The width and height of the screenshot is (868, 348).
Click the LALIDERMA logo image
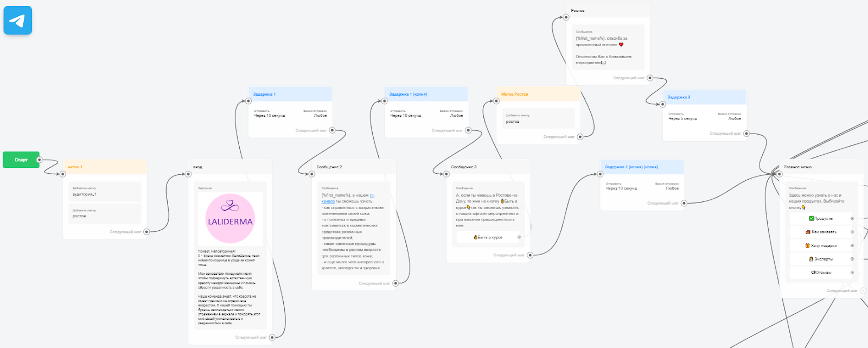230,219
